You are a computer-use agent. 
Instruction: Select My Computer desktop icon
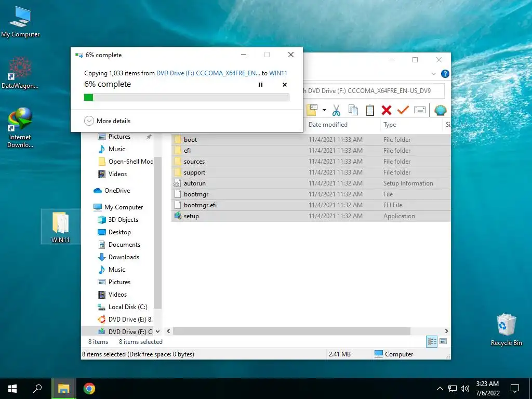point(20,21)
